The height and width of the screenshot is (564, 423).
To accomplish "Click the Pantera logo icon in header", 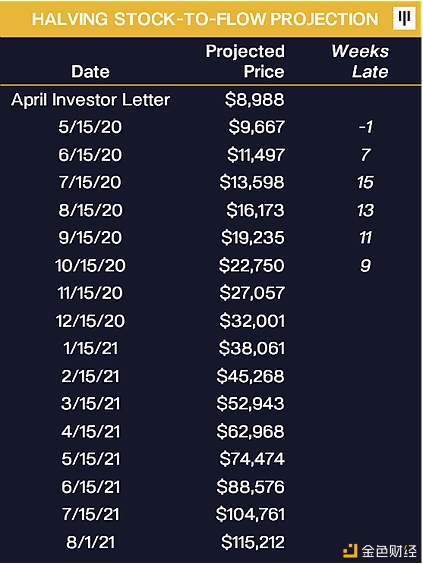I will click(405, 19).
